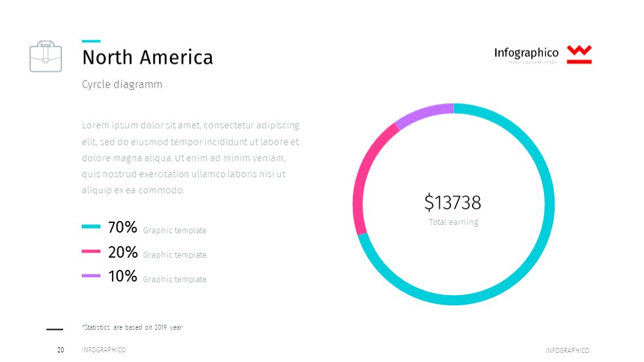Image resolution: width=644 pixels, height=362 pixels.
Task: Click the statistics 2019 footnote
Action: (x=132, y=327)
